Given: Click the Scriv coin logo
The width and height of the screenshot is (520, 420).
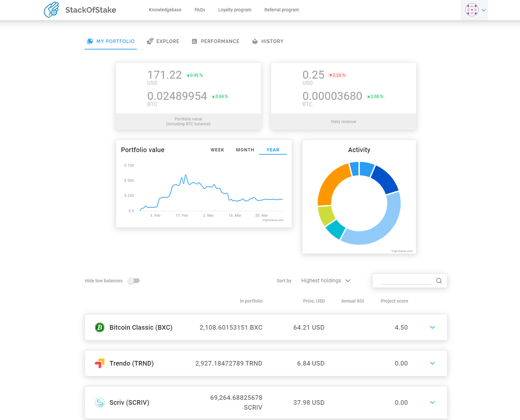Looking at the screenshot, I should click(x=100, y=403).
